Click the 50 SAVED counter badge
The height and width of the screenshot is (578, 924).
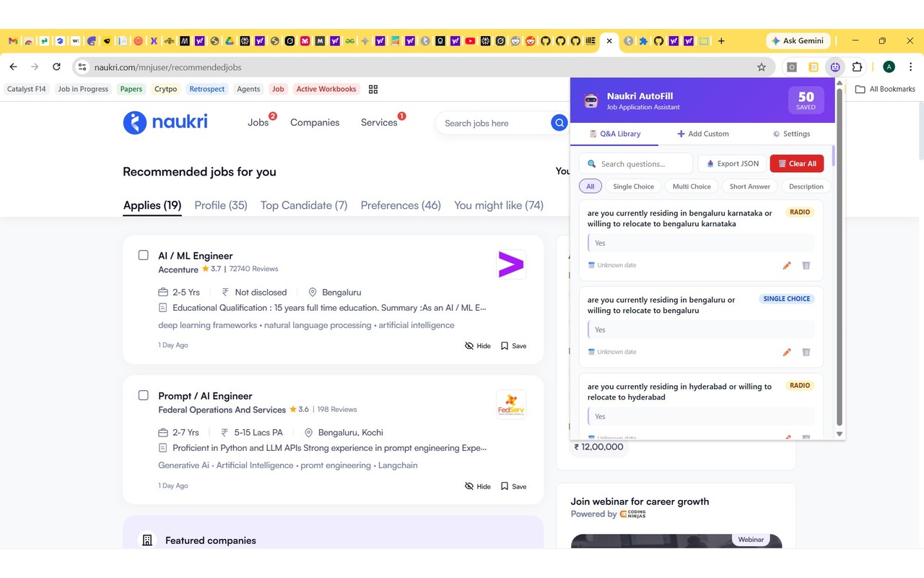pos(806,100)
